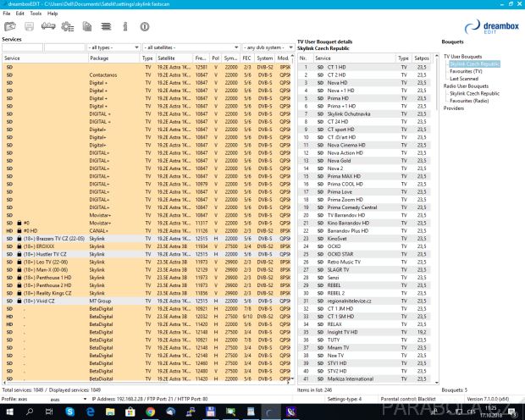The width and height of the screenshot is (525, 420).
Task: Select Nova Cinema HD in bouquet list
Action: coord(364,145)
